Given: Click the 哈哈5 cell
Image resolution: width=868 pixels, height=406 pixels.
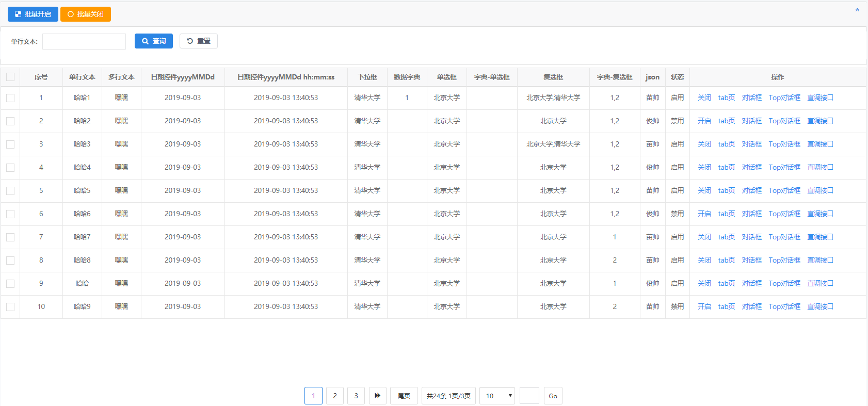Looking at the screenshot, I should (82, 190).
